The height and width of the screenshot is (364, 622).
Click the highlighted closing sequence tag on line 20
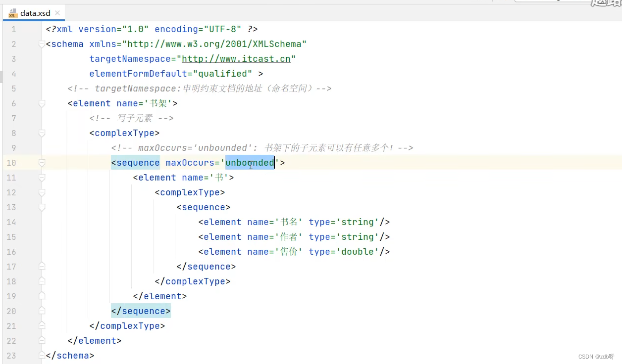point(141,311)
